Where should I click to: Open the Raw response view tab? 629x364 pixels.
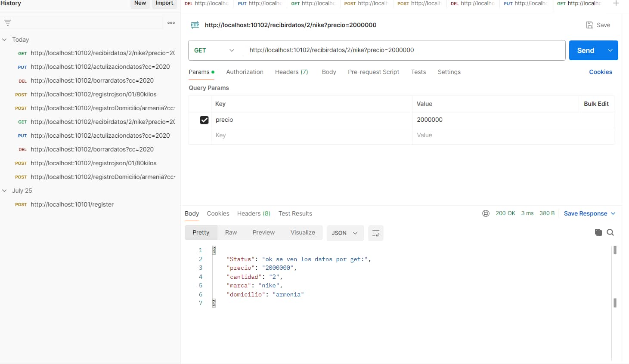point(231,232)
